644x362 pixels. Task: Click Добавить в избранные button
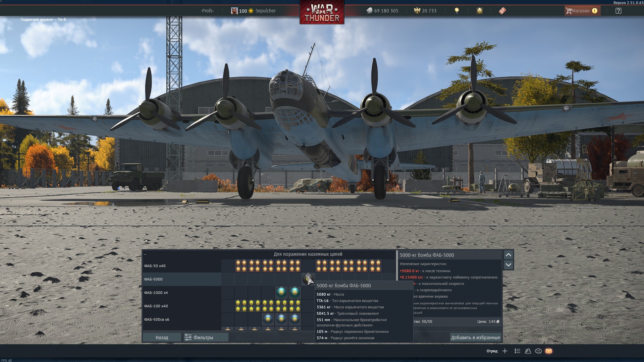(475, 337)
